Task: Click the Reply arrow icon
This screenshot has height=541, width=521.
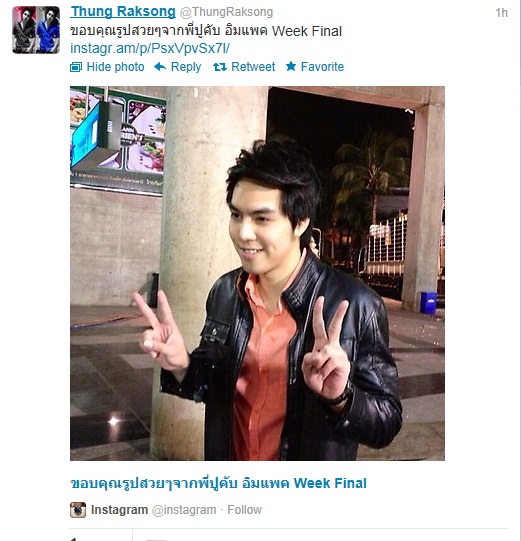Action: point(160,67)
